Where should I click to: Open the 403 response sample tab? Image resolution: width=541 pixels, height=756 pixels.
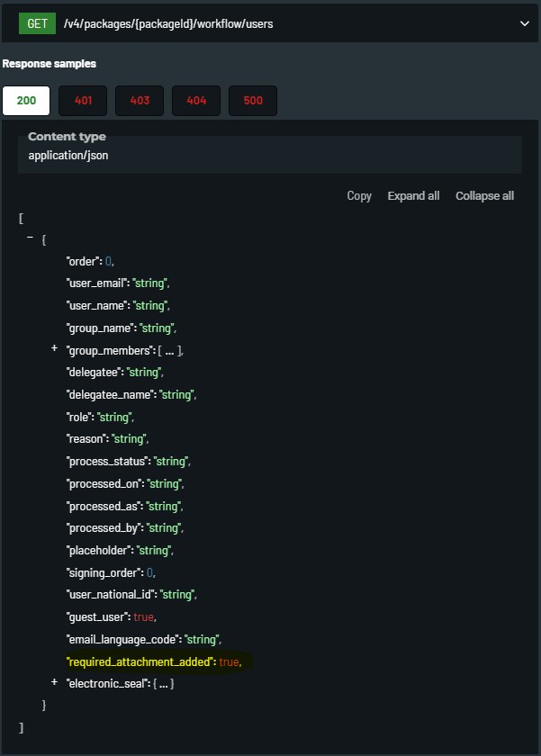[x=140, y=101]
